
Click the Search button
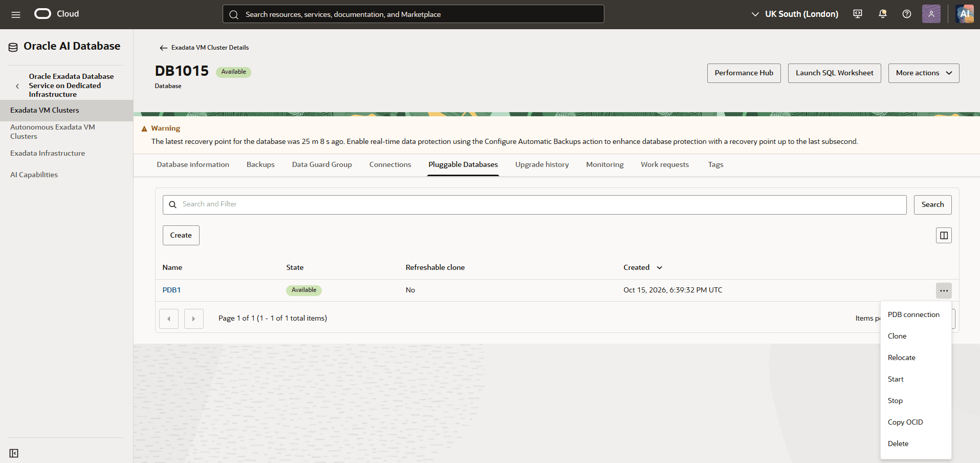coord(932,205)
